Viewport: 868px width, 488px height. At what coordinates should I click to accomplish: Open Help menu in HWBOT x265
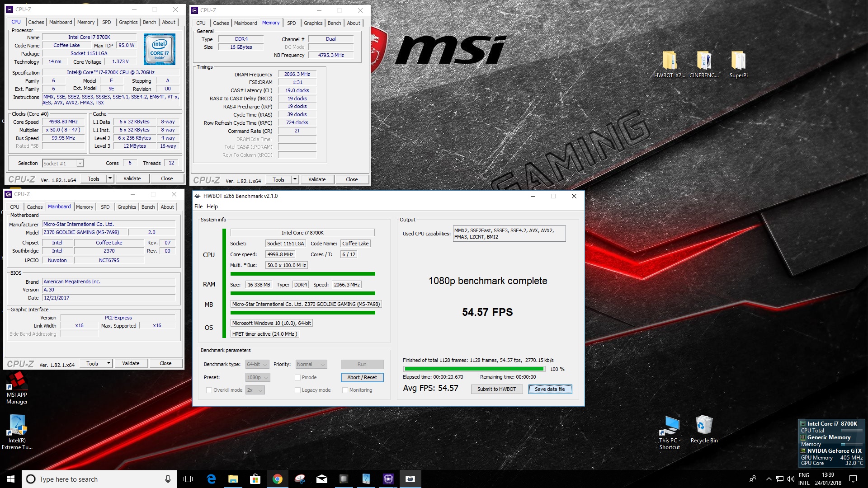[x=212, y=206]
